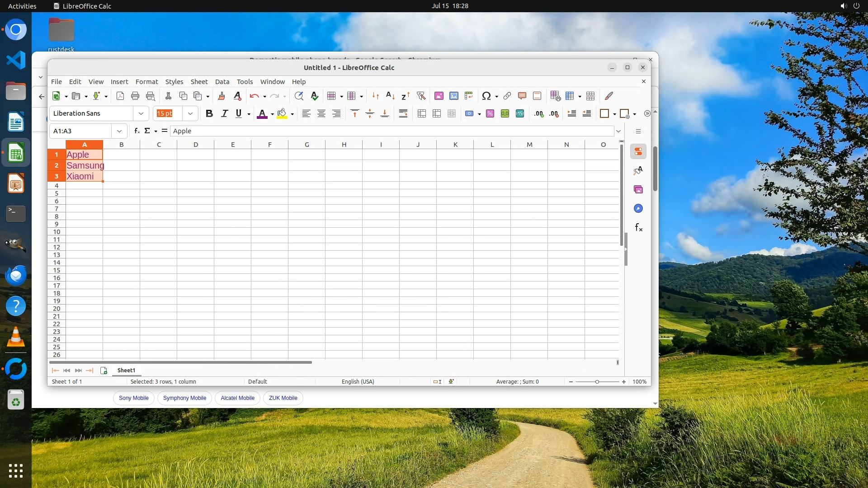
Task: Click the Sony Mobile chip link
Action: (133, 398)
